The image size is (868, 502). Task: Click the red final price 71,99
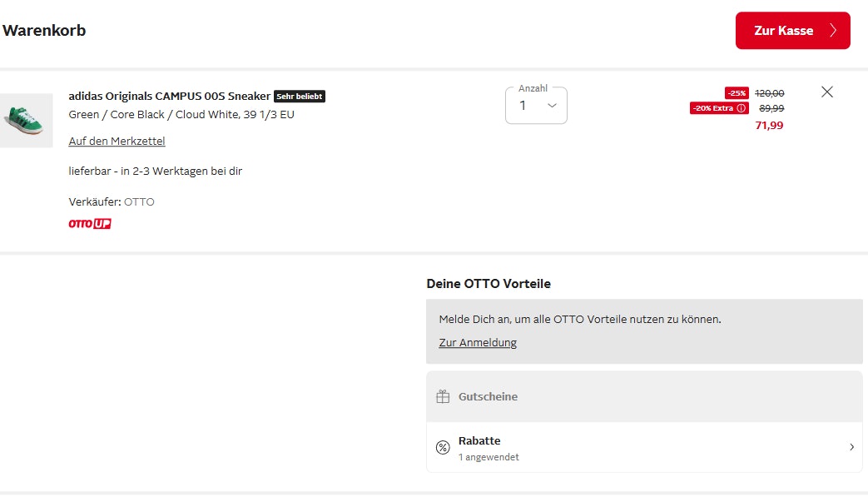(769, 126)
